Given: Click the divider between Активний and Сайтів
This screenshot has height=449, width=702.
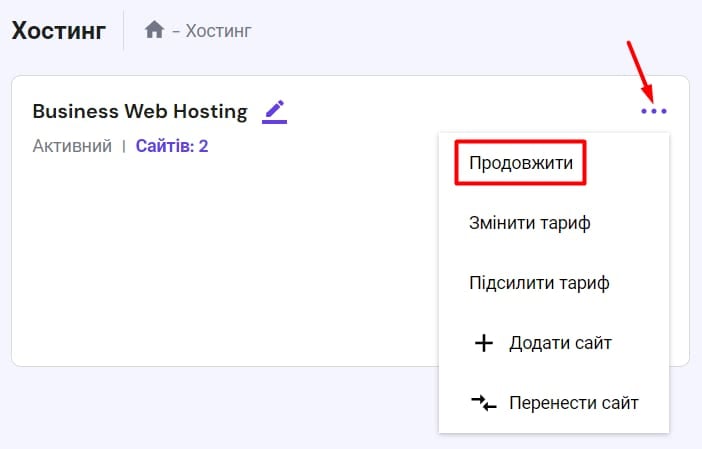Looking at the screenshot, I should (124, 146).
